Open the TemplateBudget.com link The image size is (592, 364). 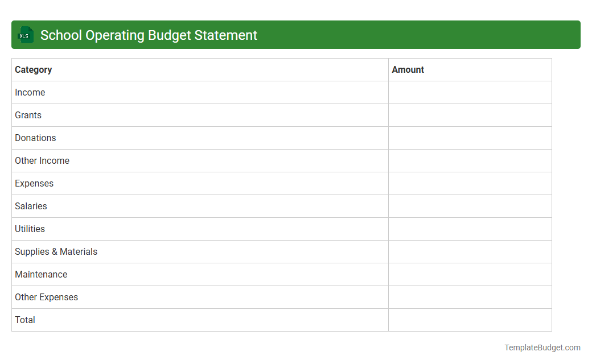[543, 347]
